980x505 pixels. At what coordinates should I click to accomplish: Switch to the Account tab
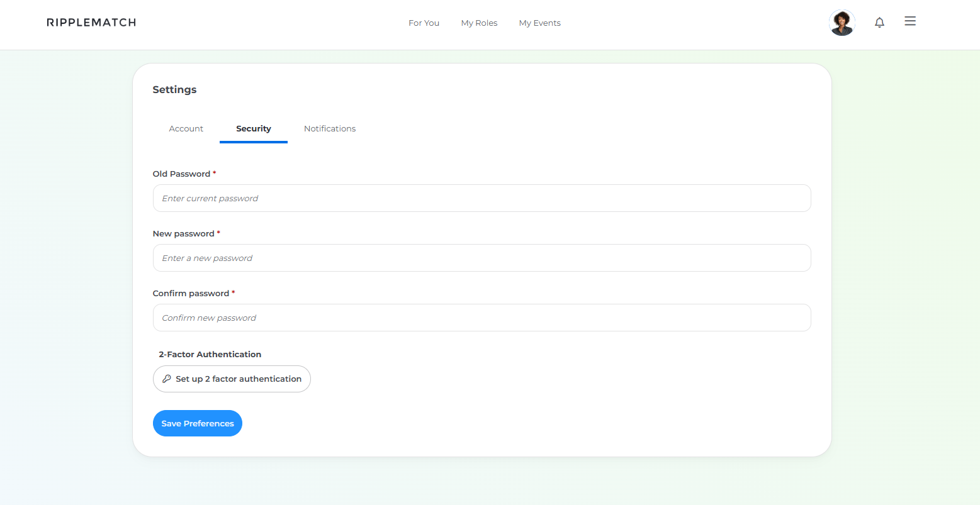pyautogui.click(x=186, y=129)
